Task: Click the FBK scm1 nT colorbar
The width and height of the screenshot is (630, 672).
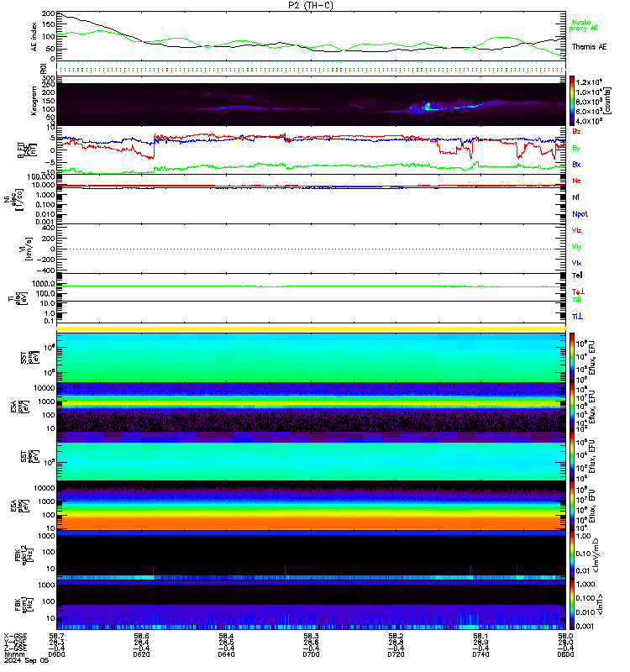Action: click(x=572, y=604)
